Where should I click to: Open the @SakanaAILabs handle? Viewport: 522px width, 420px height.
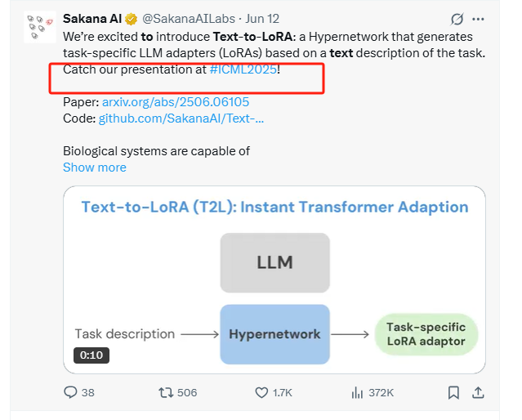click(189, 19)
